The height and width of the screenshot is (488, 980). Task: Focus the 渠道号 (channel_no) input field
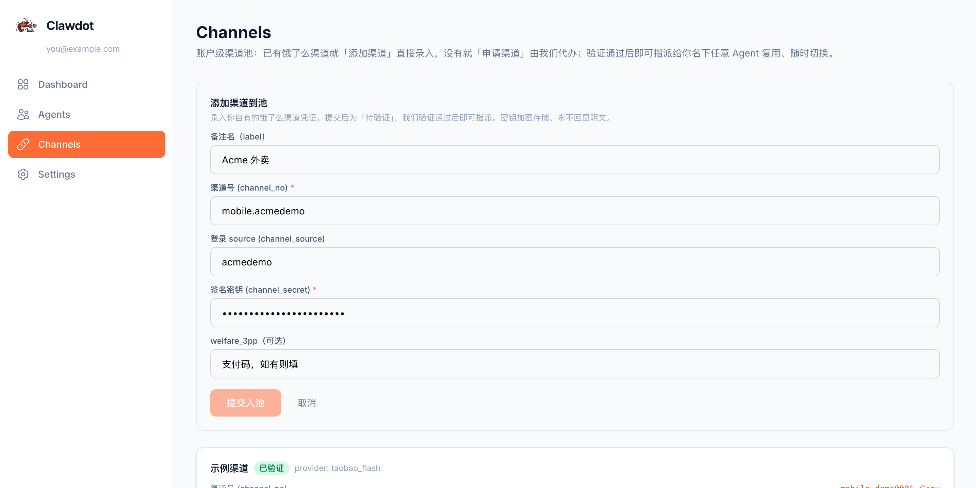[x=574, y=211]
